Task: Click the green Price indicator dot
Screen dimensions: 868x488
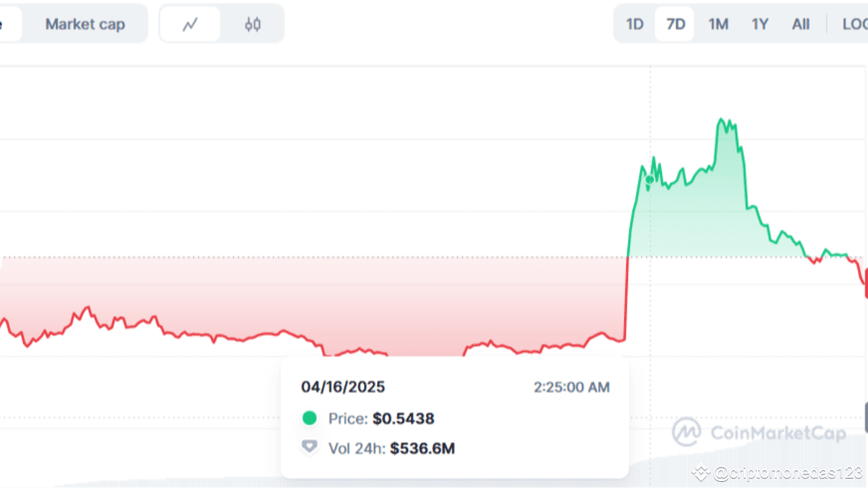Action: coord(309,418)
